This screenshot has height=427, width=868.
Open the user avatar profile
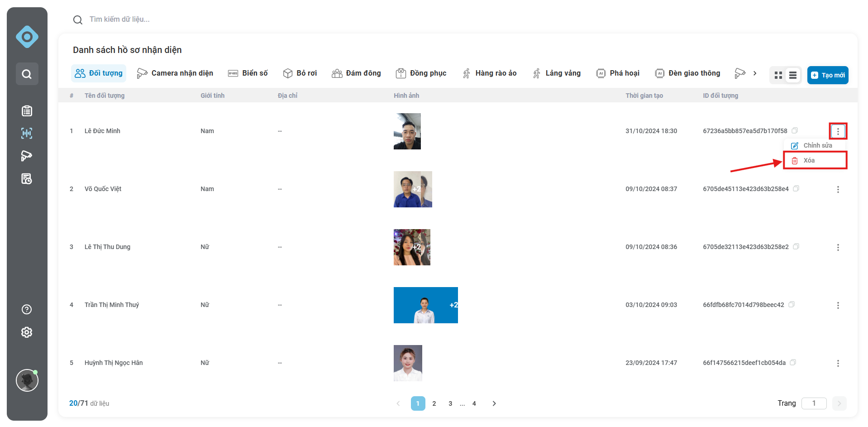point(27,380)
